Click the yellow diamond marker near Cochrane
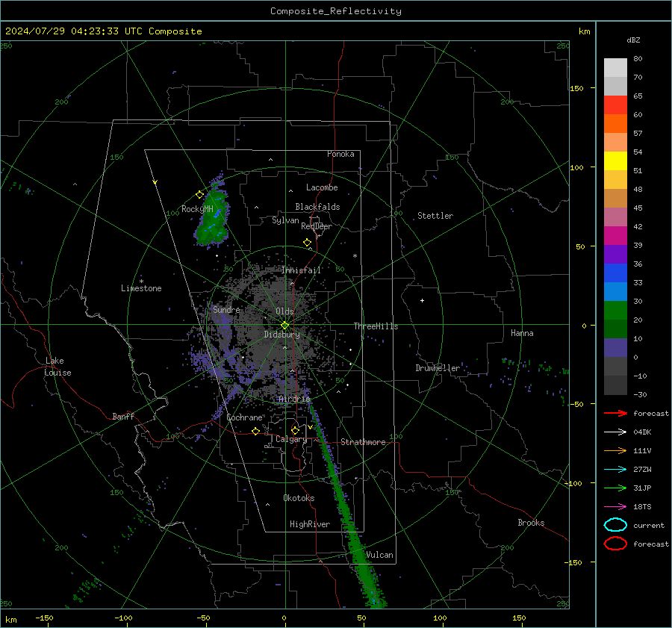Screen dimensions: 672x628 pos(256,431)
